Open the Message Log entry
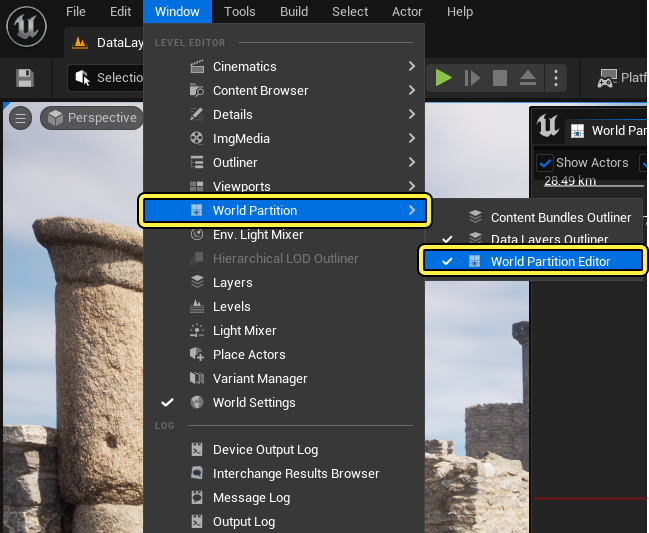This screenshot has height=533, width=649. [284, 498]
